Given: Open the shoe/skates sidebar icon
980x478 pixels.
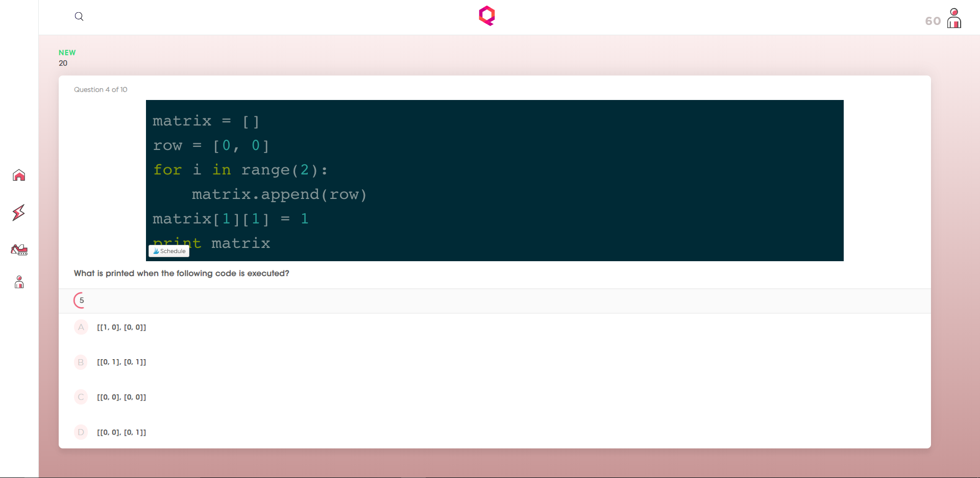Looking at the screenshot, I should pyautogui.click(x=19, y=249).
